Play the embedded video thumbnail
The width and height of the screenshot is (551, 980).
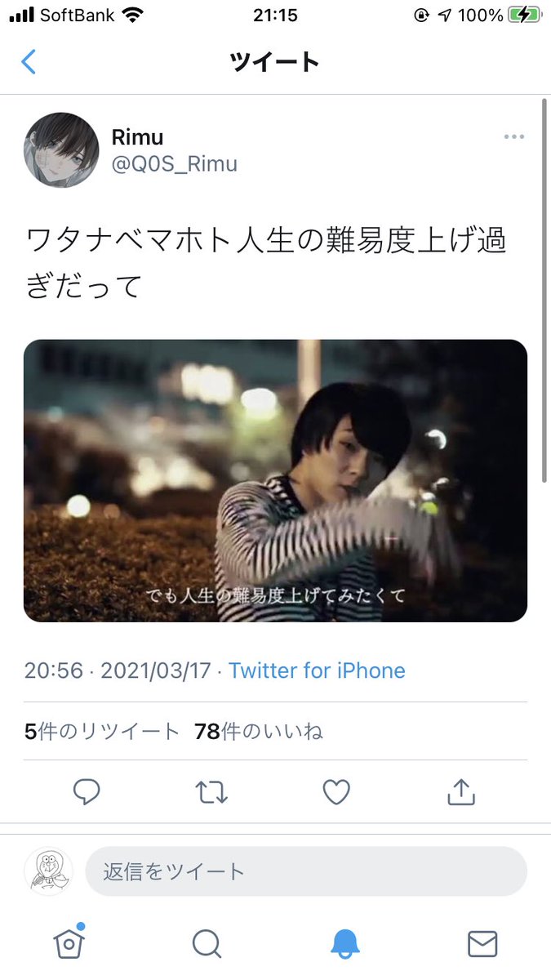coord(275,480)
